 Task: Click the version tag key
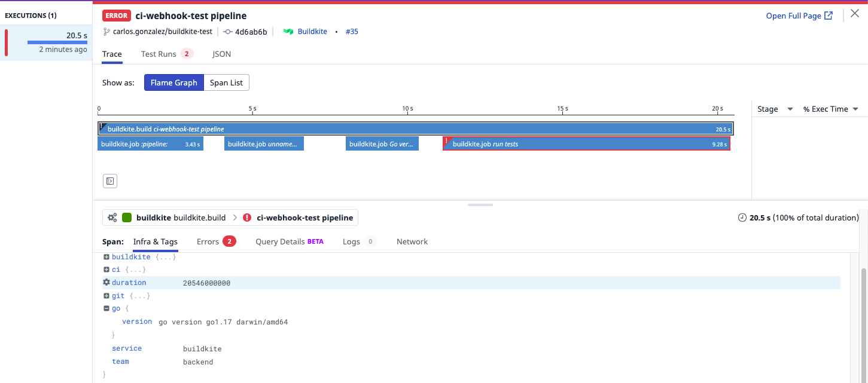tap(137, 321)
